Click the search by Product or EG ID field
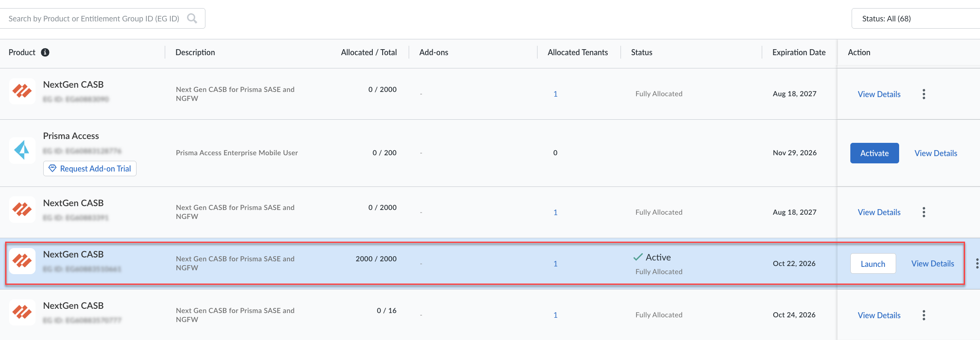980x340 pixels. 94,18
